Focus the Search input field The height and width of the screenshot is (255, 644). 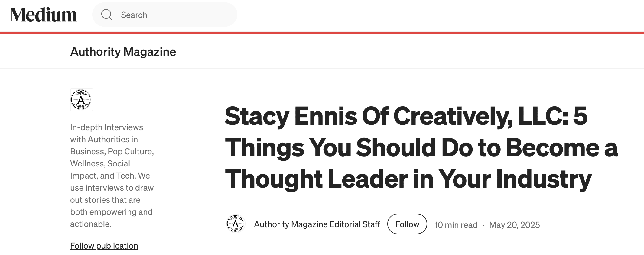[165, 15]
